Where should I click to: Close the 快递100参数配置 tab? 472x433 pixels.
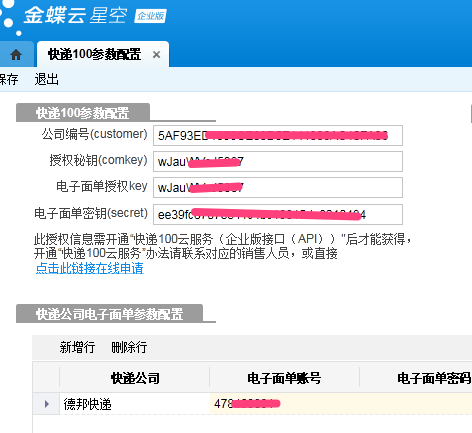click(x=156, y=54)
